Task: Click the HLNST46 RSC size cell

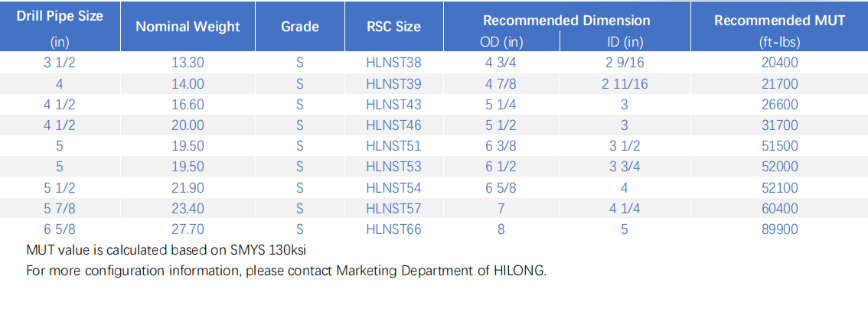Action: 393,125
